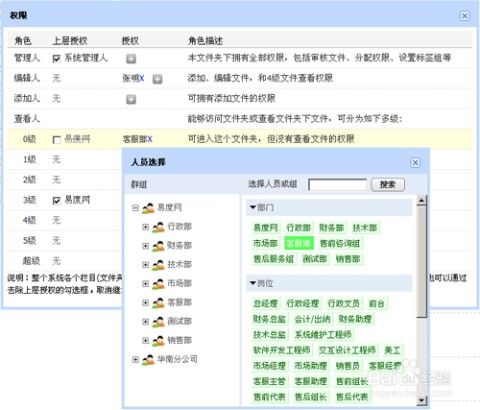Screen dimensions: 480x410
Task: Select the 售前咨询组 department tag
Action: [x=340, y=243]
